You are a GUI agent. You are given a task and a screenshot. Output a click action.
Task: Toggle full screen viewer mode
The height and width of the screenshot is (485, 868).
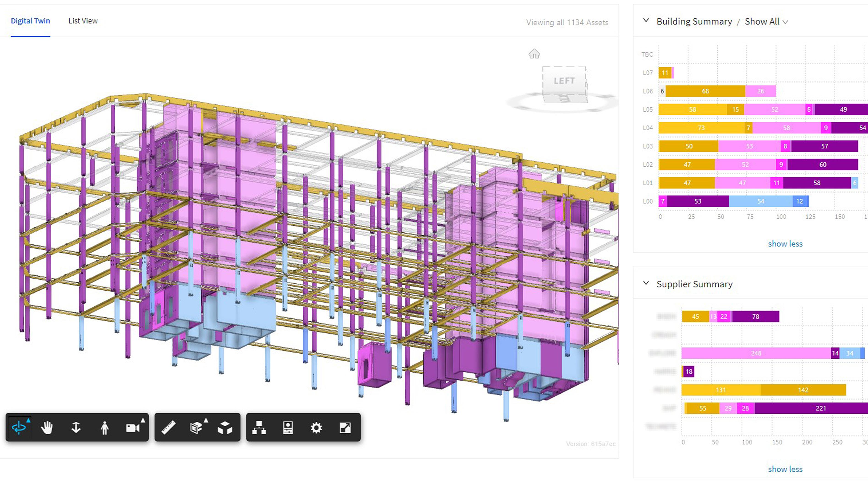tap(345, 428)
